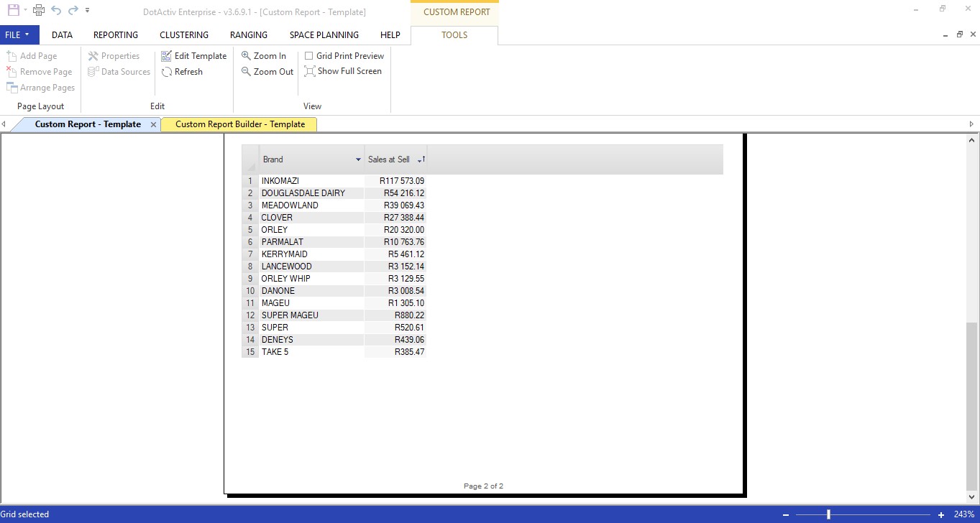Click vertical scrollbar up arrow
Screen dimensions: 980x523
click(972, 140)
